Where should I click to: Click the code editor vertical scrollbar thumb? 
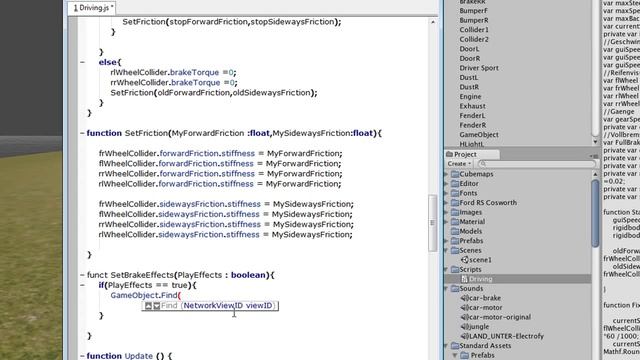click(x=432, y=223)
